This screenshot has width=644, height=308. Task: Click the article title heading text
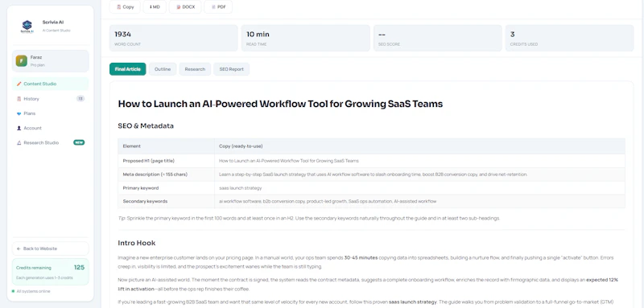click(x=280, y=104)
